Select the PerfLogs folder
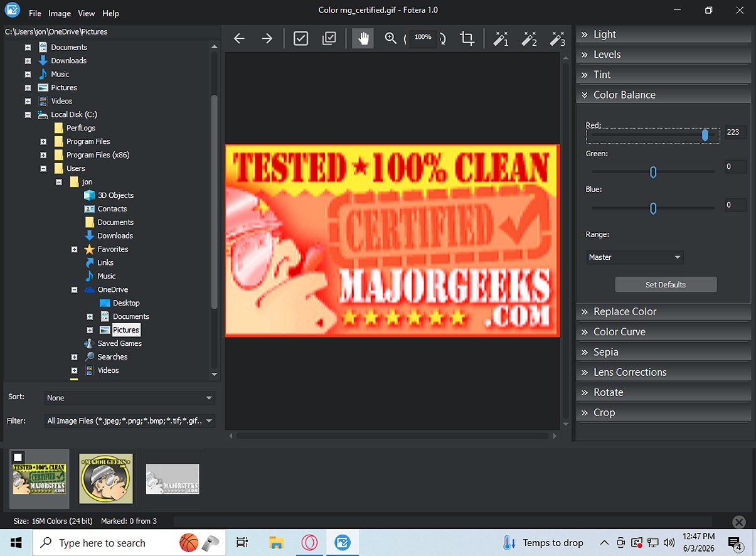756x556 pixels. 75,128
